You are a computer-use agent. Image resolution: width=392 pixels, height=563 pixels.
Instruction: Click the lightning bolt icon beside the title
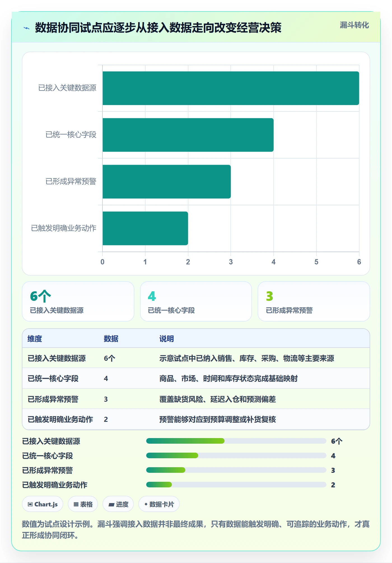point(27,28)
